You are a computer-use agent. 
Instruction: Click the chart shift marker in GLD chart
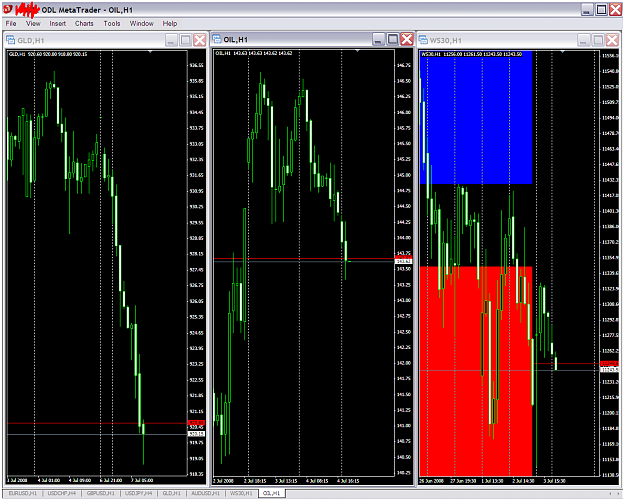coord(150,51)
